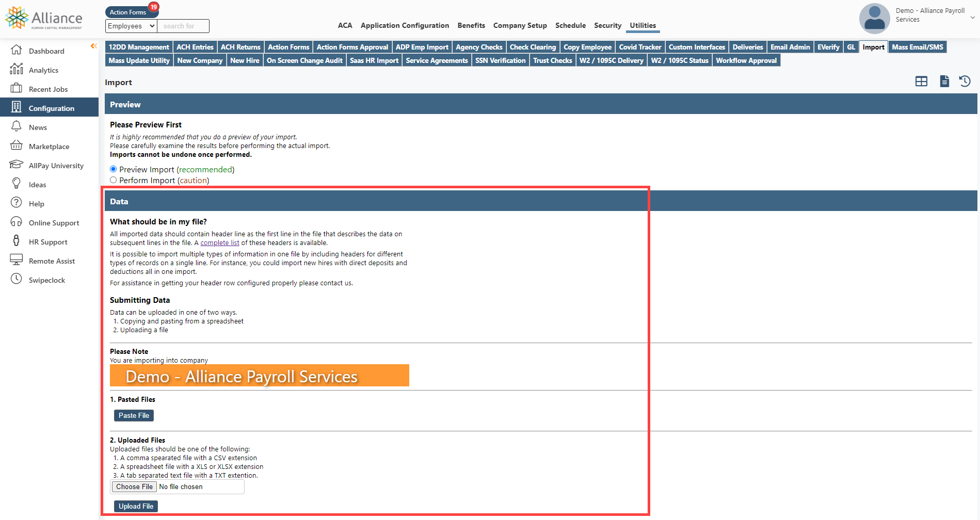Image resolution: width=980 pixels, height=520 pixels.
Task: Click the Alliance logo
Action: (44, 18)
